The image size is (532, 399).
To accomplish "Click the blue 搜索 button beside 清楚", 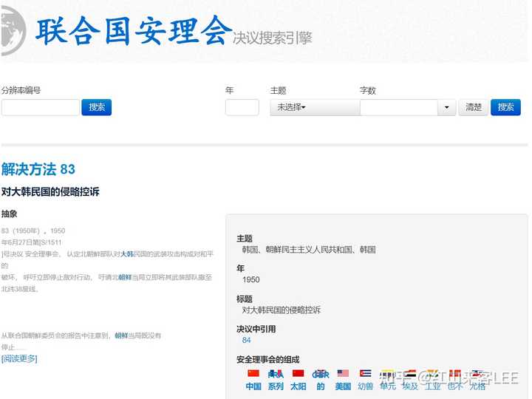I will pyautogui.click(x=505, y=107).
